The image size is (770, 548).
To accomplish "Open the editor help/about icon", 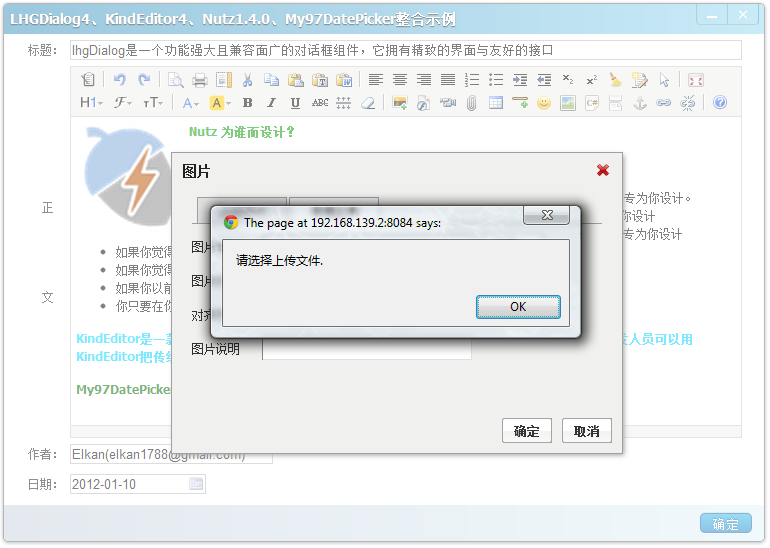I will point(720,103).
